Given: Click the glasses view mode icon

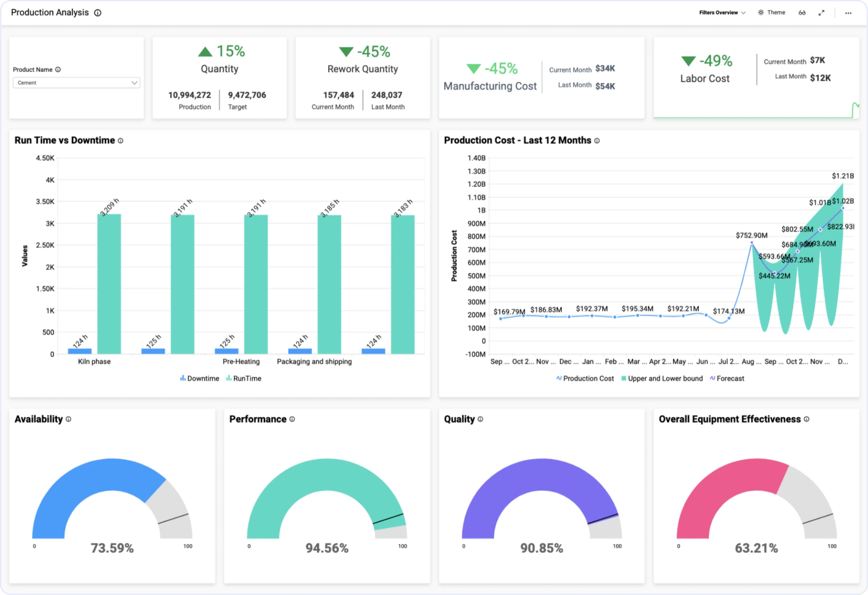Looking at the screenshot, I should click(x=802, y=13).
